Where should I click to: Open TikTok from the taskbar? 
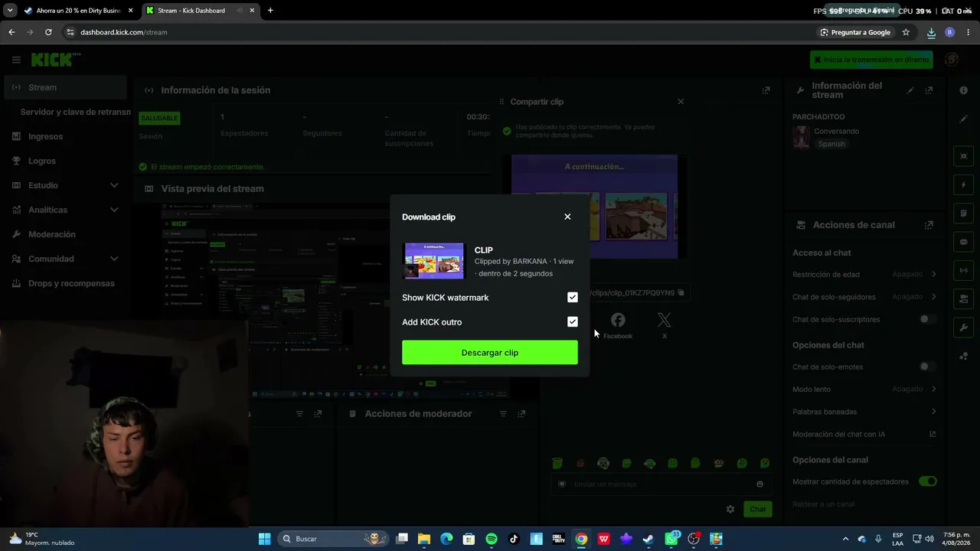(514, 539)
